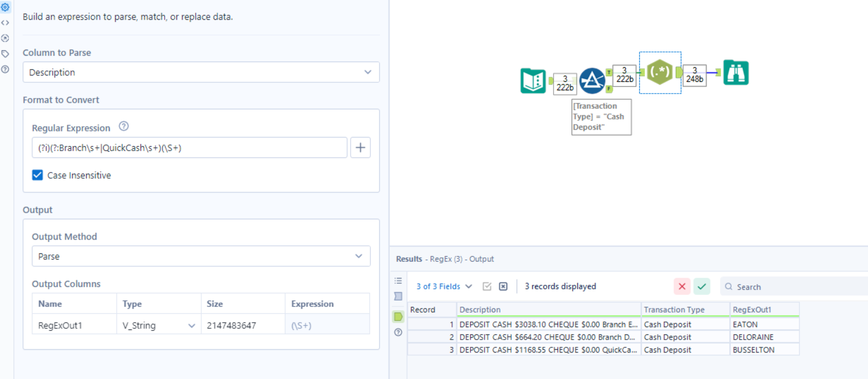Screen dimensions: 868x379
Task: Click the help icon beside Regular Expression
Action: 124,126
